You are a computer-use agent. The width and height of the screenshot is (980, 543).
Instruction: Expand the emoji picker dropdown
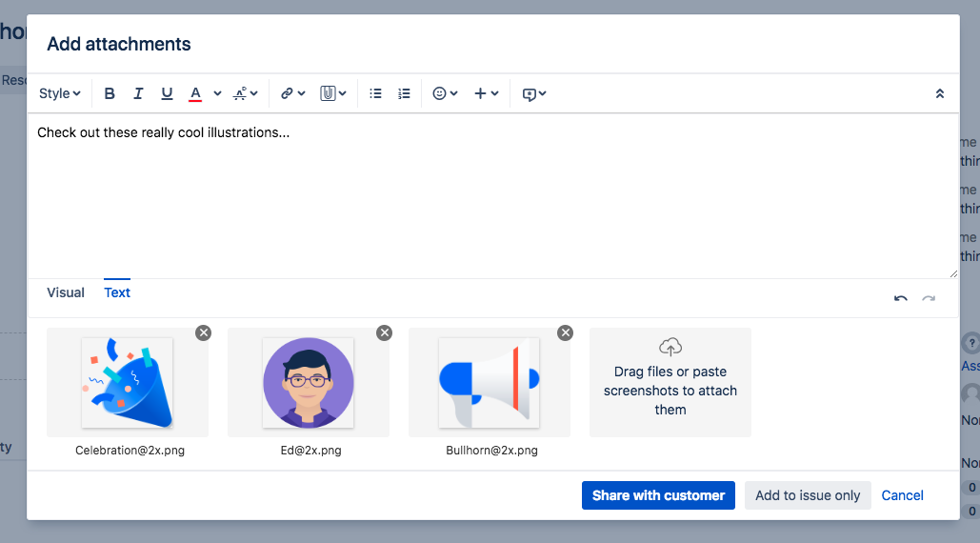coord(445,93)
